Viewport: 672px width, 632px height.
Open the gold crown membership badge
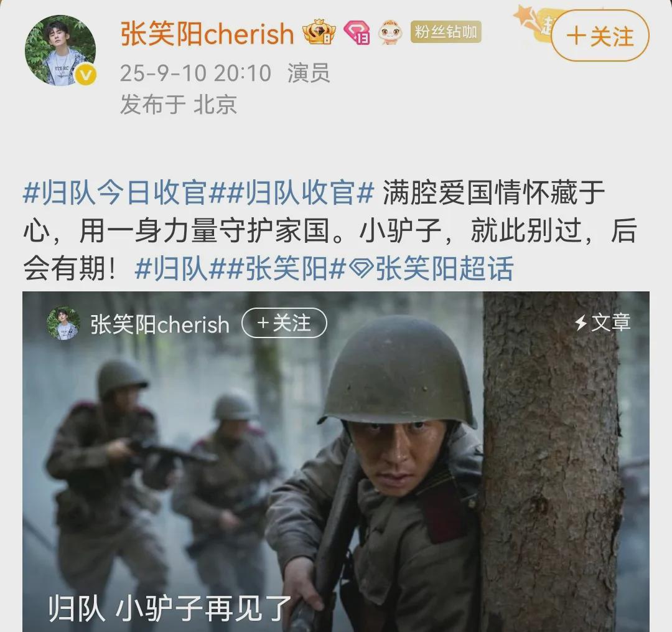319,32
